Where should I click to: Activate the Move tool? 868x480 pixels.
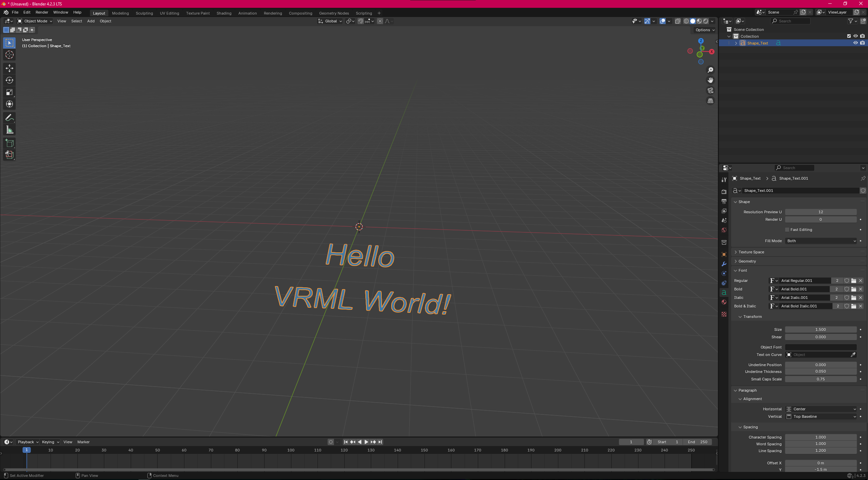(10, 68)
